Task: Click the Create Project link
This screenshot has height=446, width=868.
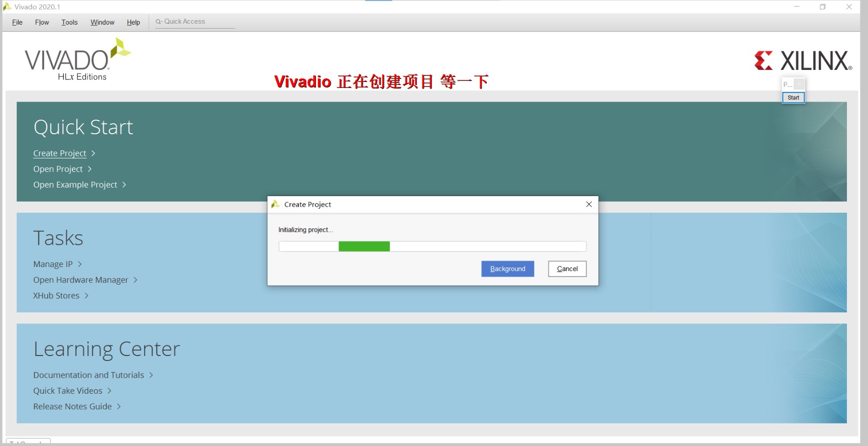Action: coord(60,153)
